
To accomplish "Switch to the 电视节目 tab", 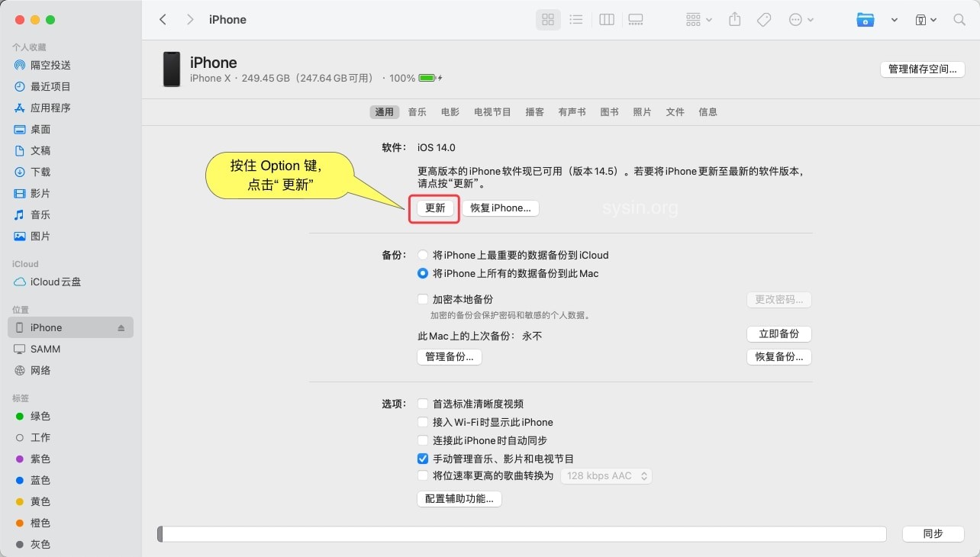I will (x=492, y=112).
